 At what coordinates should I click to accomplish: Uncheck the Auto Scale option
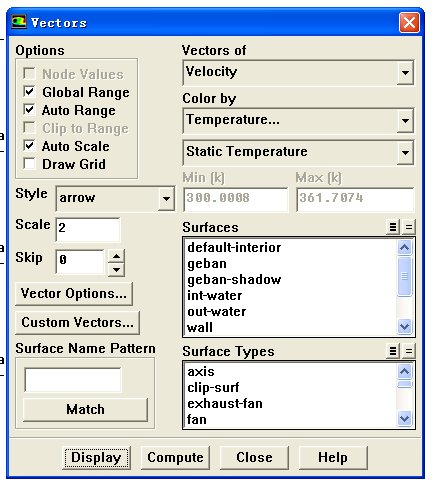click(29, 146)
